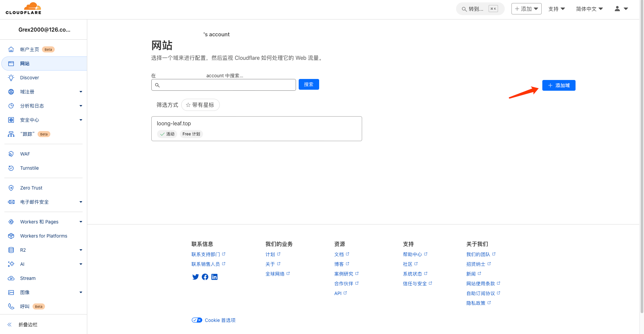Expand the AI submenu arrow

click(81, 264)
